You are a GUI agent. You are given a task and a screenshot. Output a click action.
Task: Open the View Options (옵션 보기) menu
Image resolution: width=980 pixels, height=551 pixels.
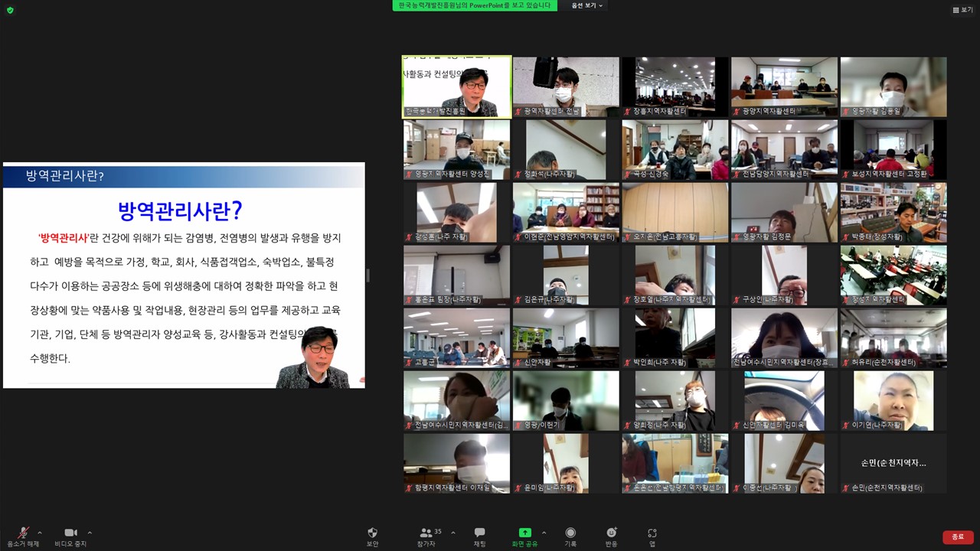[x=587, y=5]
